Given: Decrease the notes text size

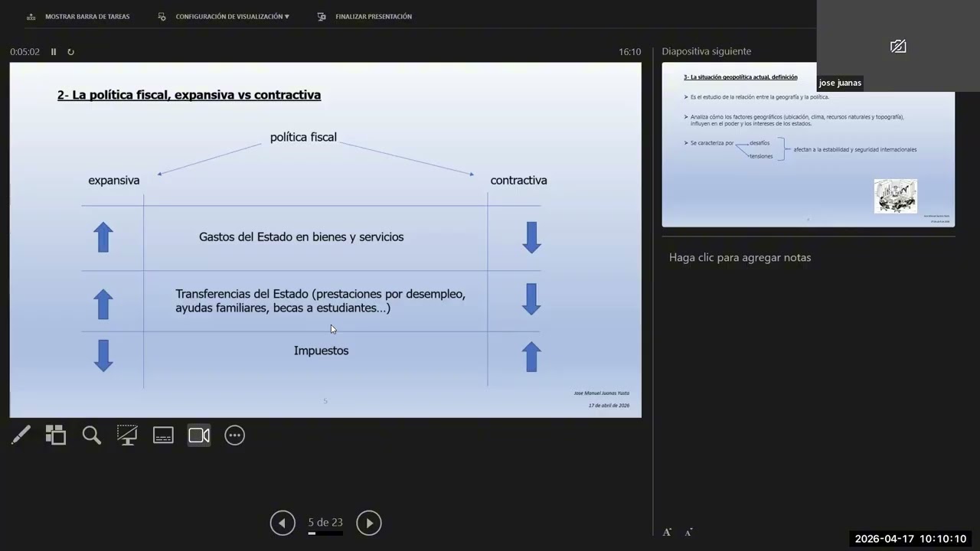Looking at the screenshot, I should tap(688, 532).
